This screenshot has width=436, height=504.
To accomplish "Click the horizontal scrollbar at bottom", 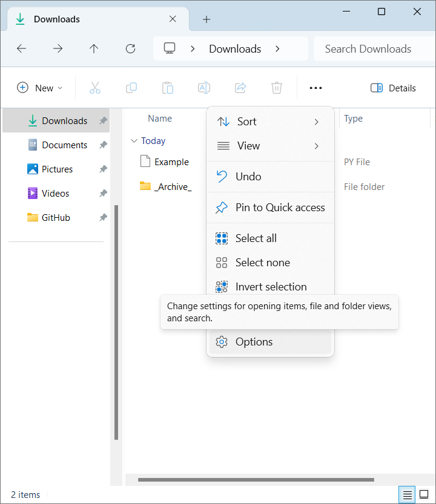I will coord(256,480).
